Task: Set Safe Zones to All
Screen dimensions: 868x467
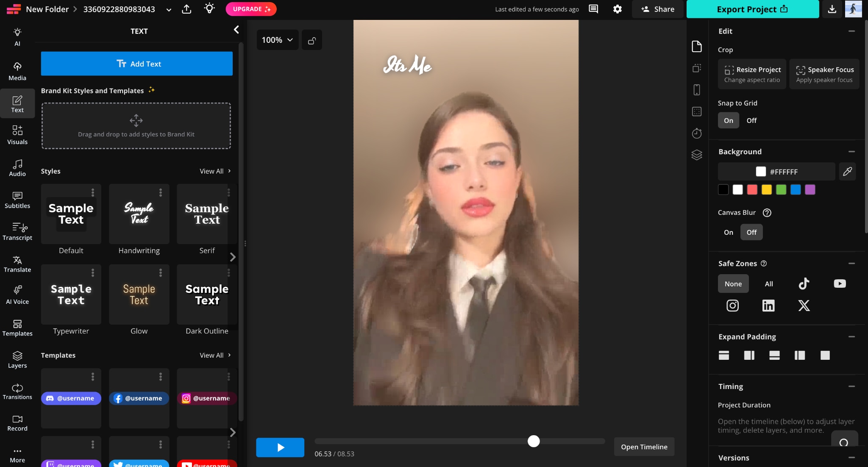Action: (769, 284)
